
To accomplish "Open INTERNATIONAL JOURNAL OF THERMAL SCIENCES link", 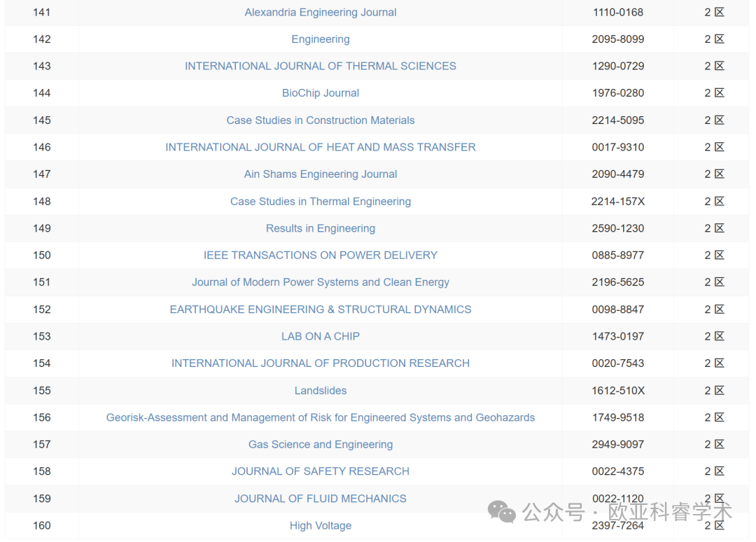I will coord(320,66).
